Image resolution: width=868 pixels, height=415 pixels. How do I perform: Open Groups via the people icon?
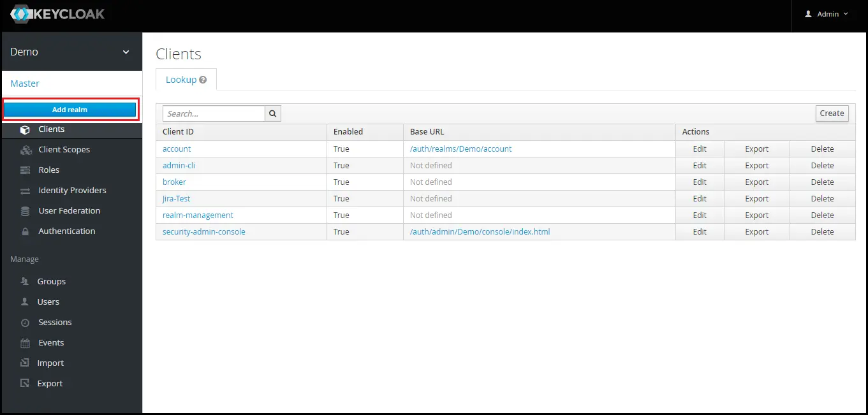click(24, 281)
